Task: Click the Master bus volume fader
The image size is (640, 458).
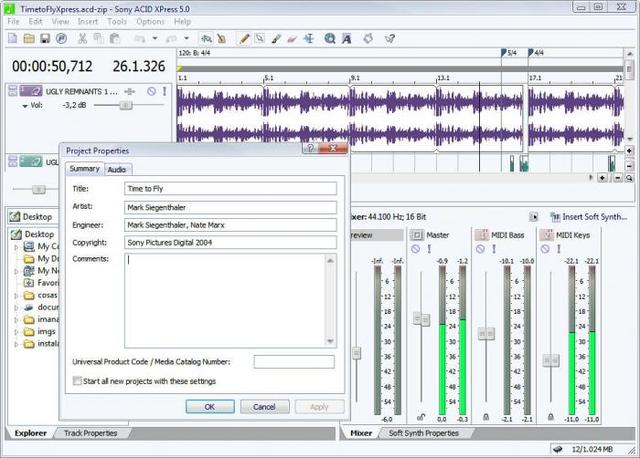Action: [421, 319]
